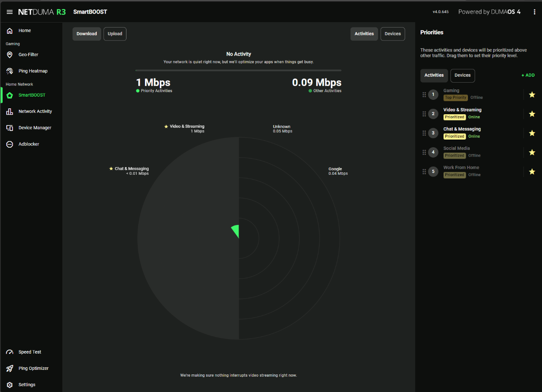
Task: Click the Settings gear icon
Action: pos(9,385)
